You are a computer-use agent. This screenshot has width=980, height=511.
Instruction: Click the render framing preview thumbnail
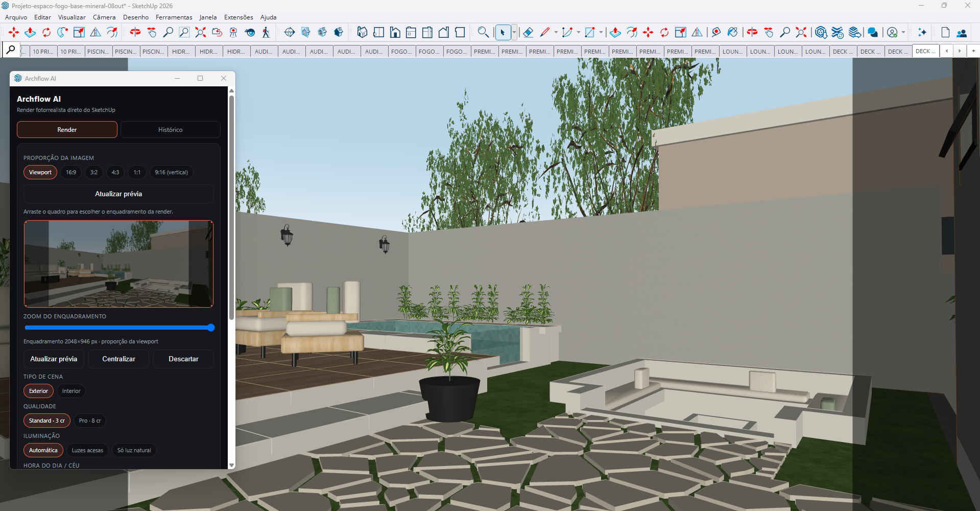coord(118,264)
